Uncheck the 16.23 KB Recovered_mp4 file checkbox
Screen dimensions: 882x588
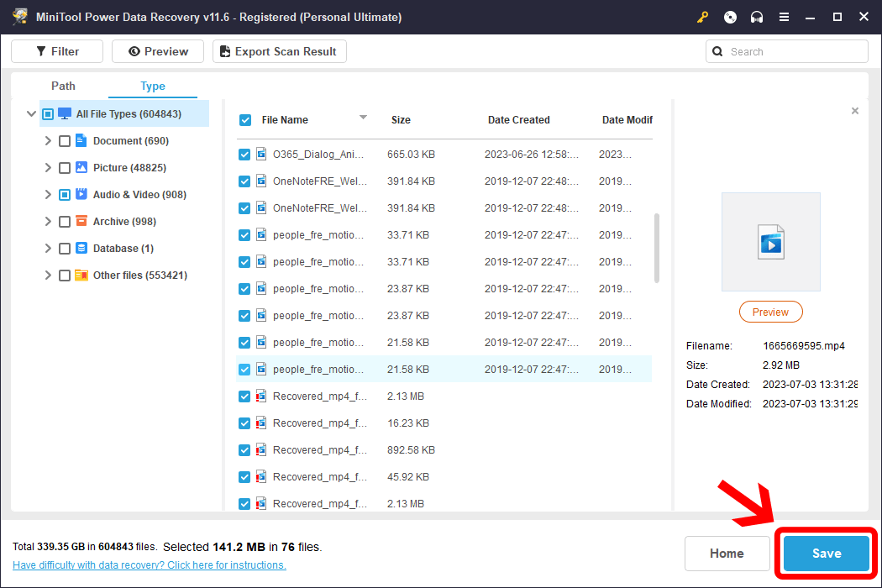pyautogui.click(x=244, y=423)
